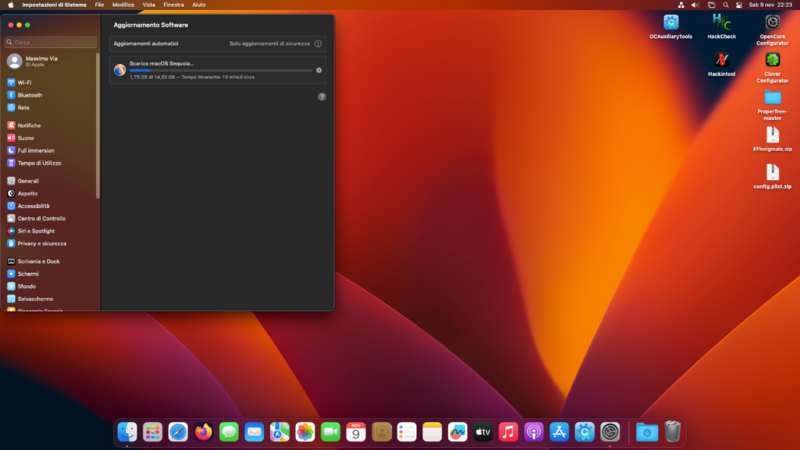Open the volume control in the menu bar

pos(694,5)
